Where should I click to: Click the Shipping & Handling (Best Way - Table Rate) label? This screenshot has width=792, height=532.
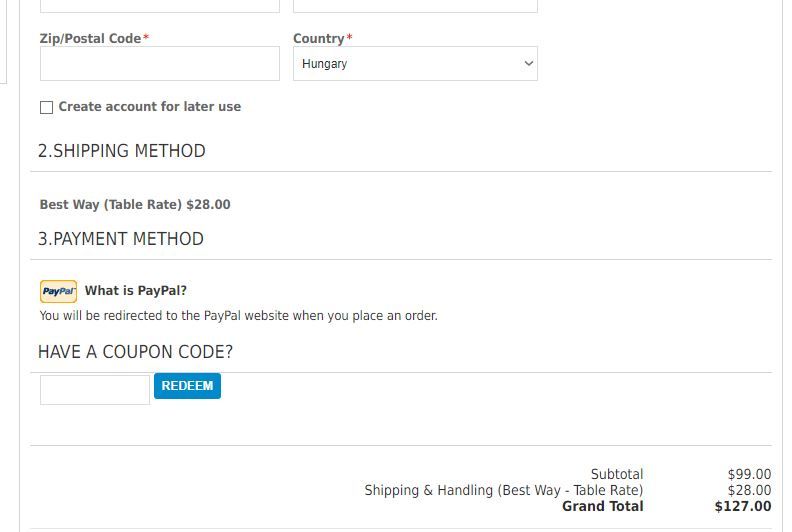504,490
